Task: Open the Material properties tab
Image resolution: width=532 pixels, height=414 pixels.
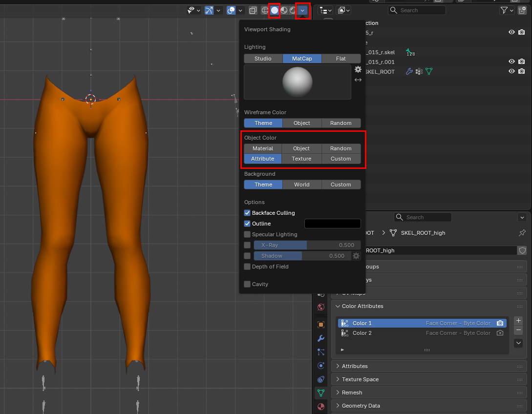Action: coord(320,407)
